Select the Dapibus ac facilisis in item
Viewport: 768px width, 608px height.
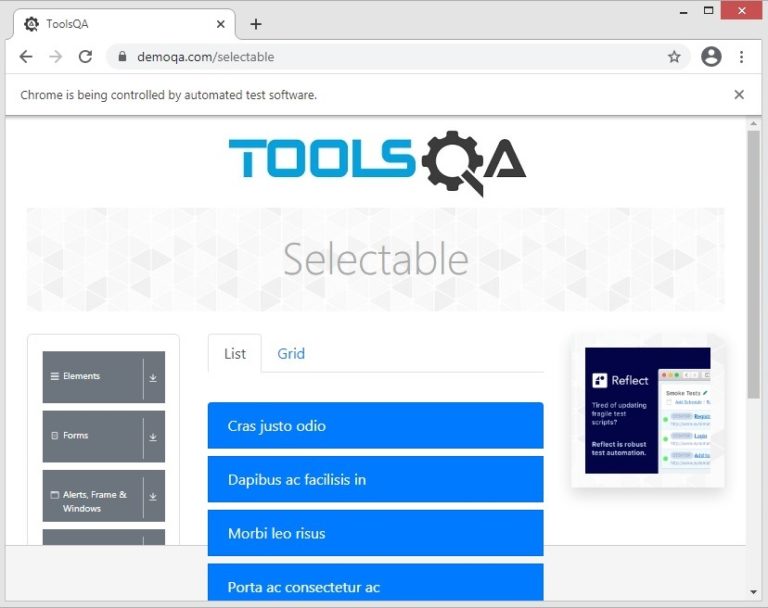click(375, 479)
